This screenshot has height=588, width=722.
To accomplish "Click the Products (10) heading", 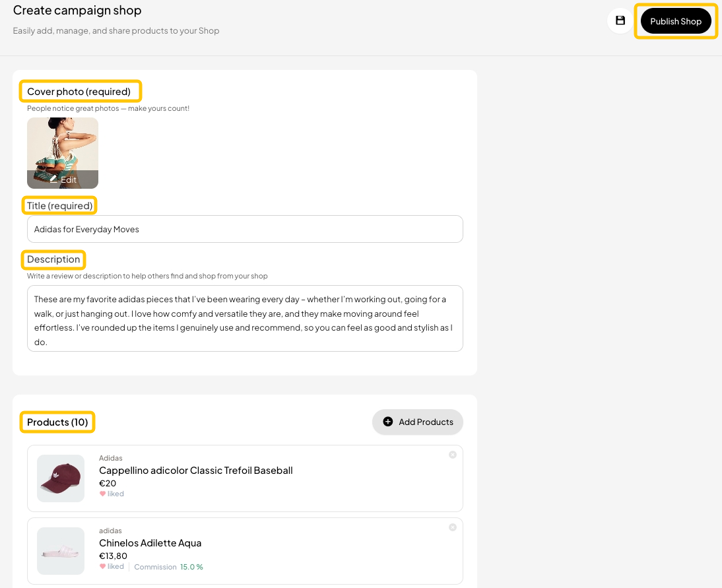I will (x=57, y=422).
